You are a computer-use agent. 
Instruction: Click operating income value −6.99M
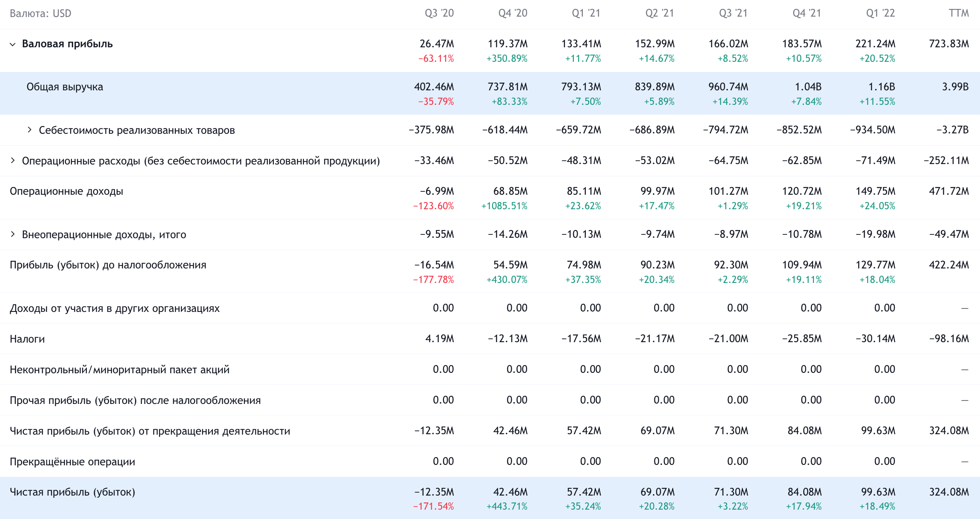(x=437, y=191)
